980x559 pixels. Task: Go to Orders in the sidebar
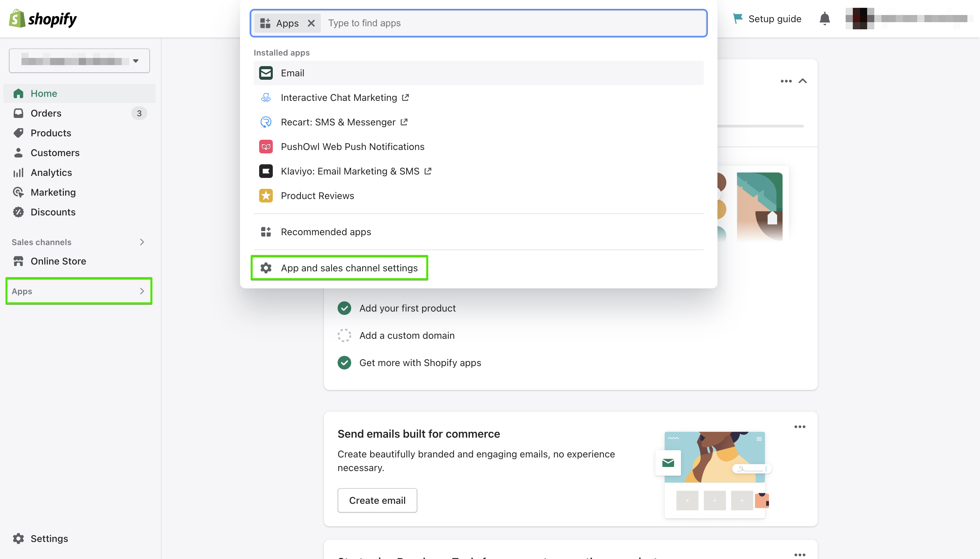(79, 113)
